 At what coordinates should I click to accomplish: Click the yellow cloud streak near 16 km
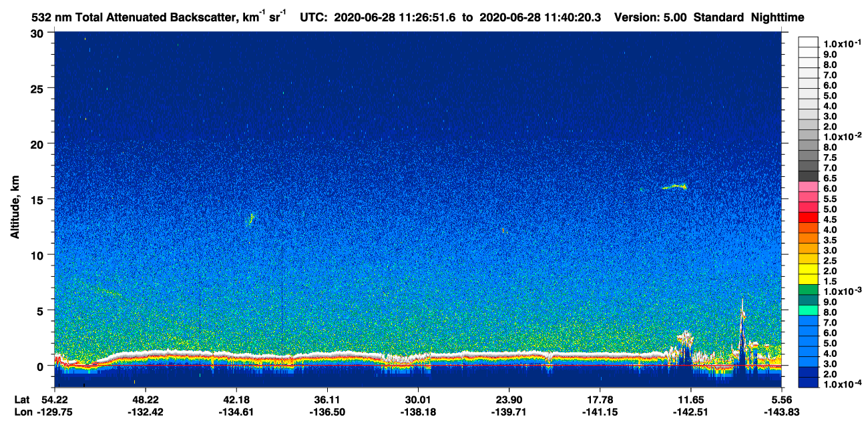click(x=674, y=187)
